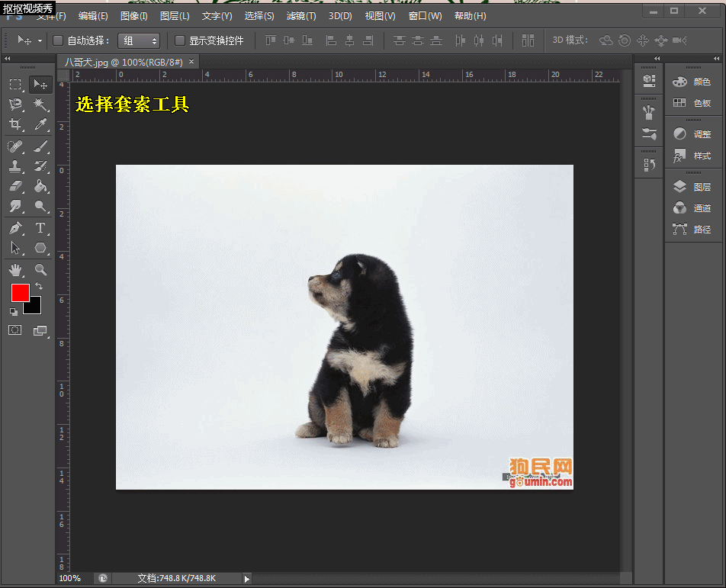Open the 图像(I) menu
This screenshot has height=588, width=726.
pyautogui.click(x=133, y=16)
